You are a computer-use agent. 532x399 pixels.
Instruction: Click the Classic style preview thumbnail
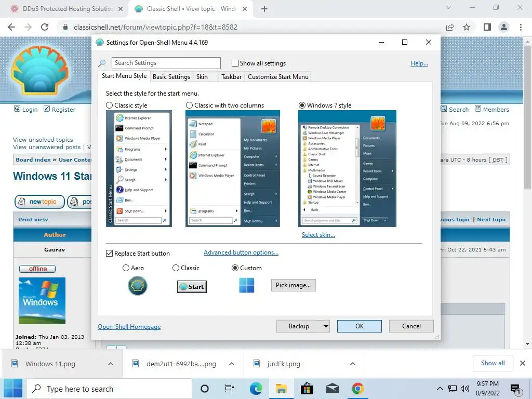[139, 169]
